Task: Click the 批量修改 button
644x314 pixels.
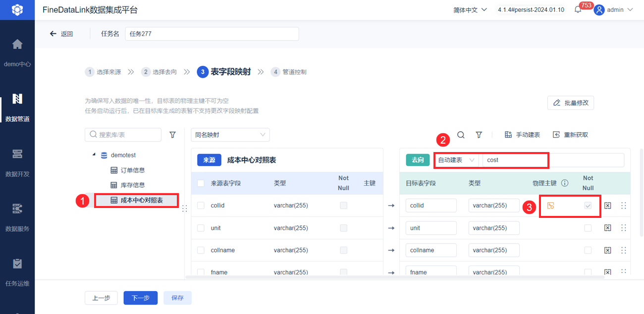Action: pyautogui.click(x=571, y=103)
